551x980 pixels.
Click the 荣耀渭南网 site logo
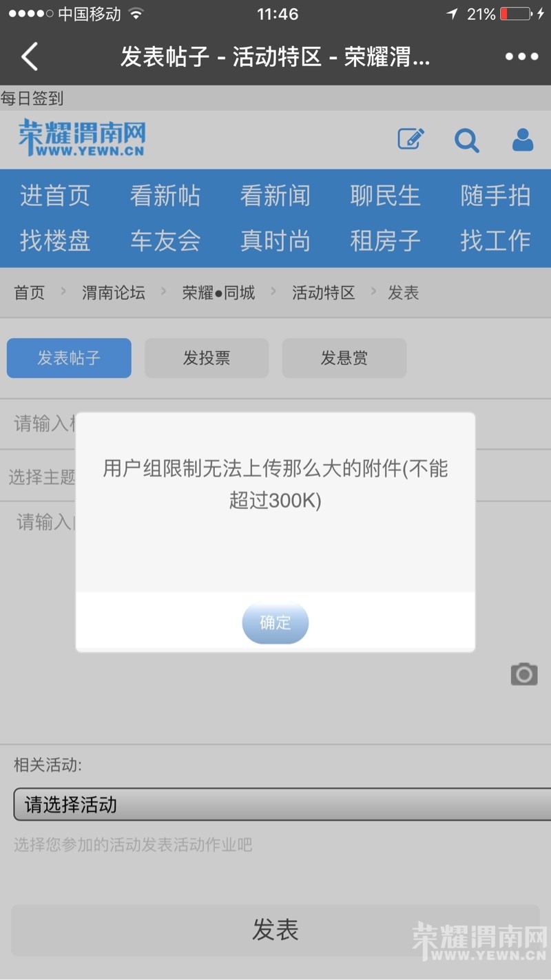(82, 138)
